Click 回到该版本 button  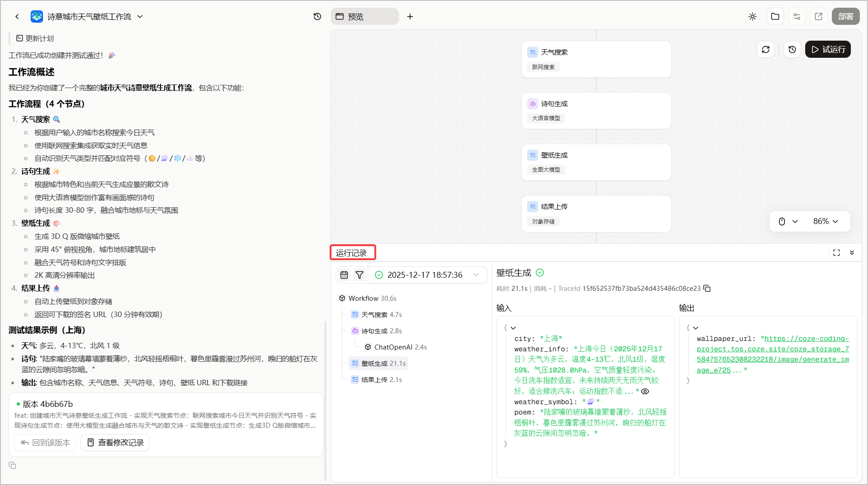point(45,443)
